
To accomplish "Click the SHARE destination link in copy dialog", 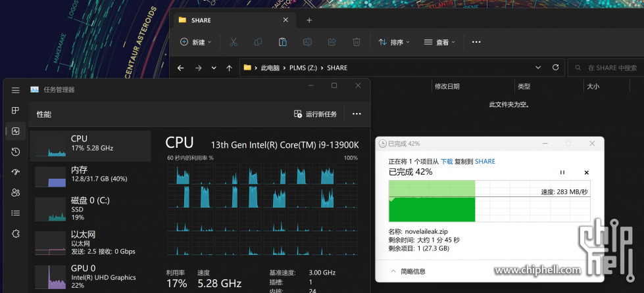I will coord(485,162).
